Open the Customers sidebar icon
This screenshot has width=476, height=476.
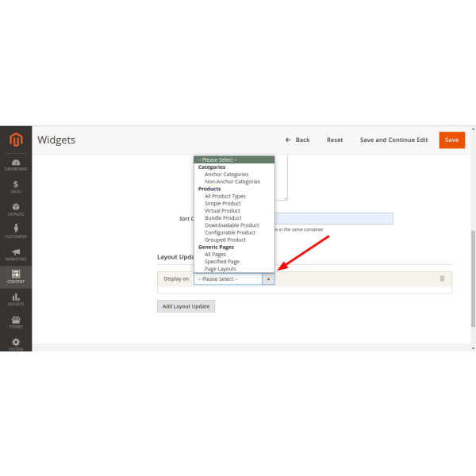click(x=16, y=232)
